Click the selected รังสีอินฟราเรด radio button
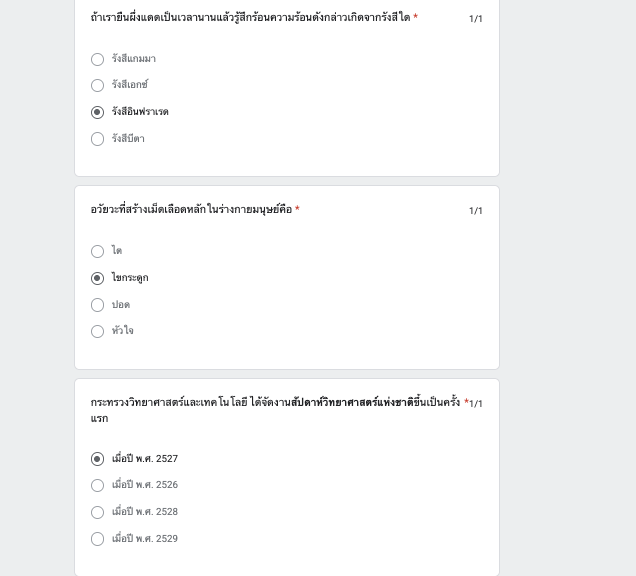636x576 pixels. pos(98,112)
